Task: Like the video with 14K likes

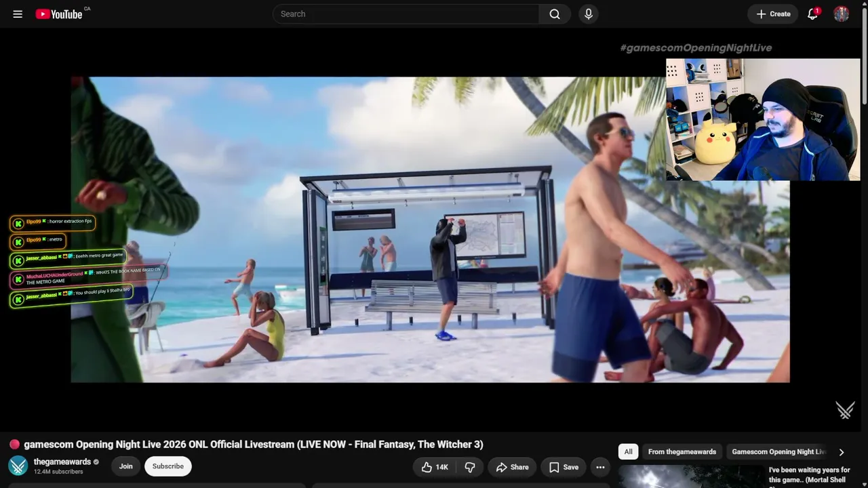Action: 434,467
